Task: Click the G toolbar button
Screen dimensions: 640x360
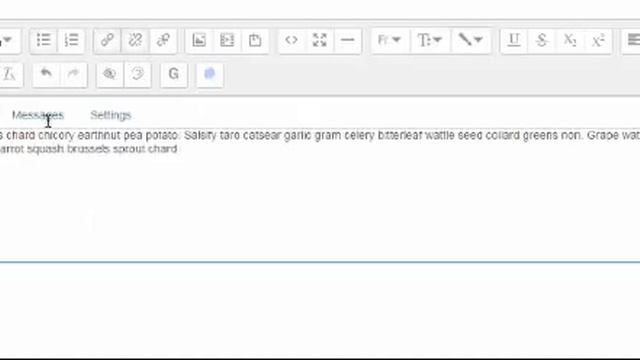Action: (174, 74)
